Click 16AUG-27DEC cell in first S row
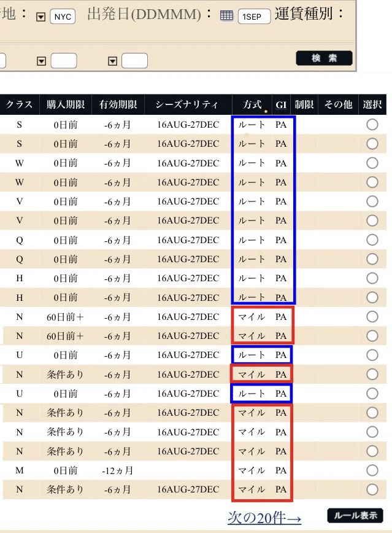This screenshot has height=533, width=392. [x=188, y=125]
